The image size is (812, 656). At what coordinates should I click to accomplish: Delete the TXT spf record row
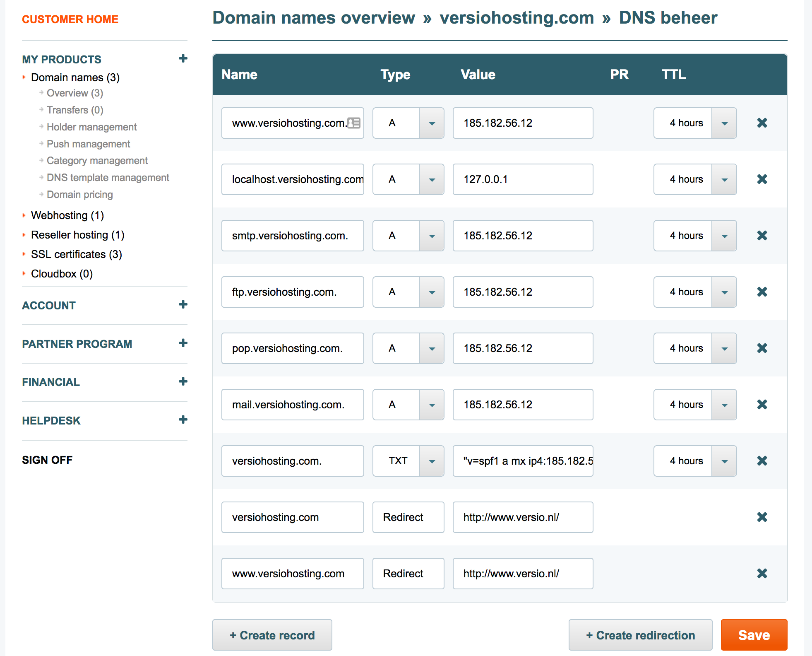762,461
